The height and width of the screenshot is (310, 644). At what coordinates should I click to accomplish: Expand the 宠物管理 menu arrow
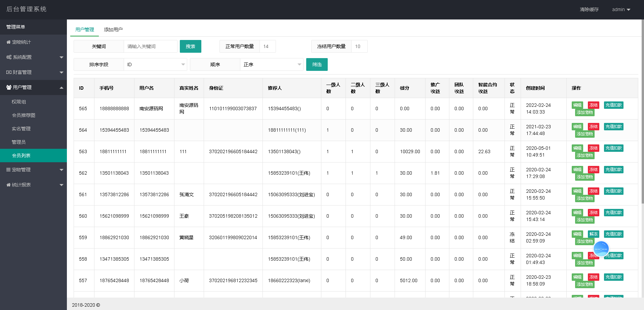point(62,170)
